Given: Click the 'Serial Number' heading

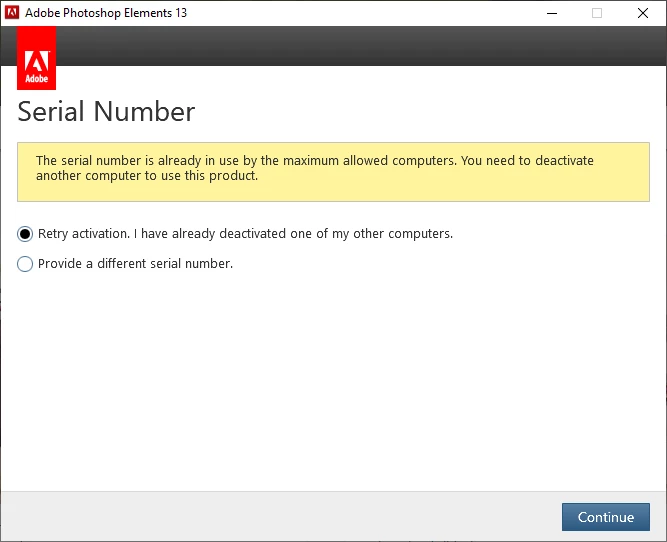Looking at the screenshot, I should [106, 111].
